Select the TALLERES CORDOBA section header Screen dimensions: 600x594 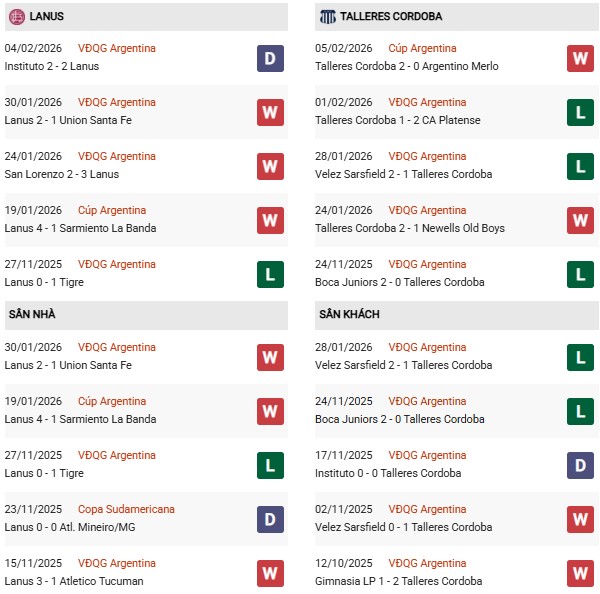(x=456, y=17)
